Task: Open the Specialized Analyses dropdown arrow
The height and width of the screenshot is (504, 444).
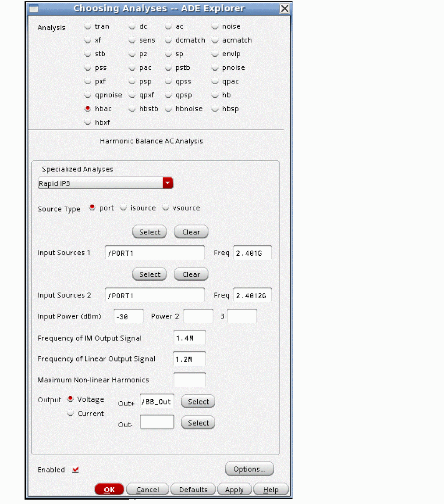Action: coord(168,183)
